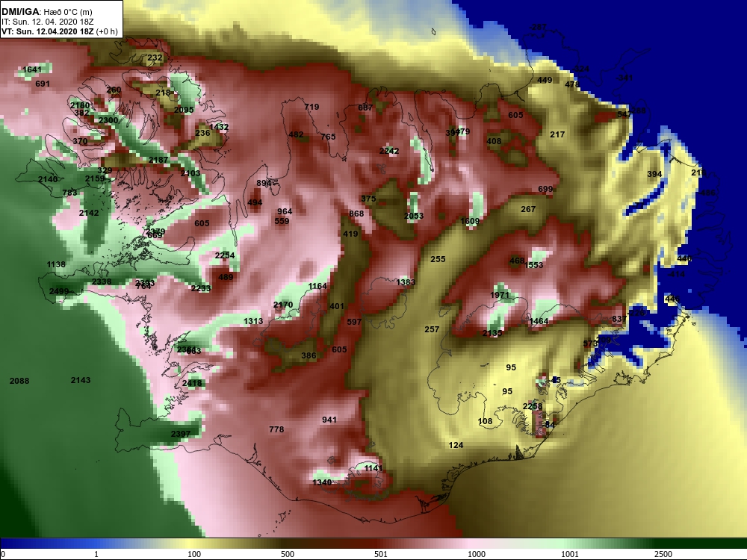The height and width of the screenshot is (560, 747).
Task: Select the 1001 tick label on the legend
Action: click(x=570, y=554)
